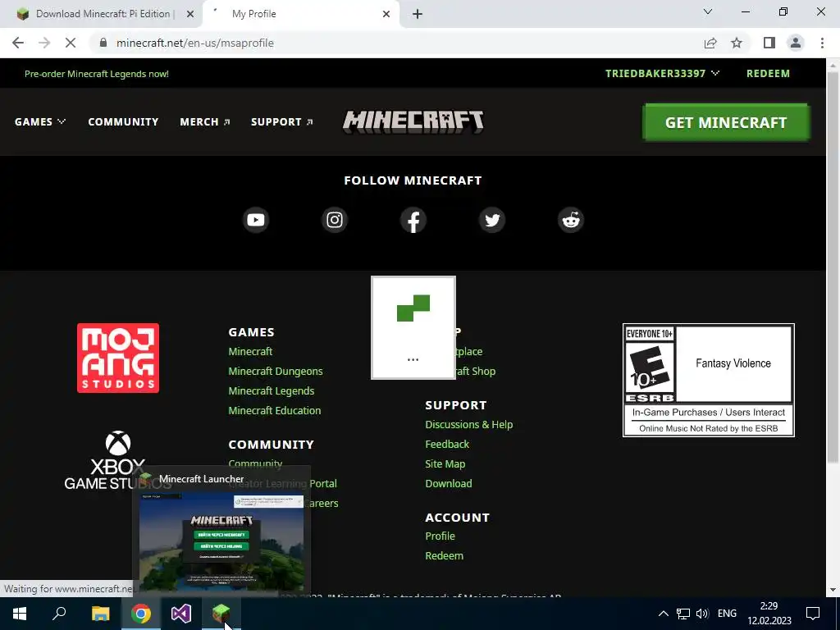Open the Pre-order Minecraft Legends link
The width and height of the screenshot is (840, 630).
tap(97, 74)
